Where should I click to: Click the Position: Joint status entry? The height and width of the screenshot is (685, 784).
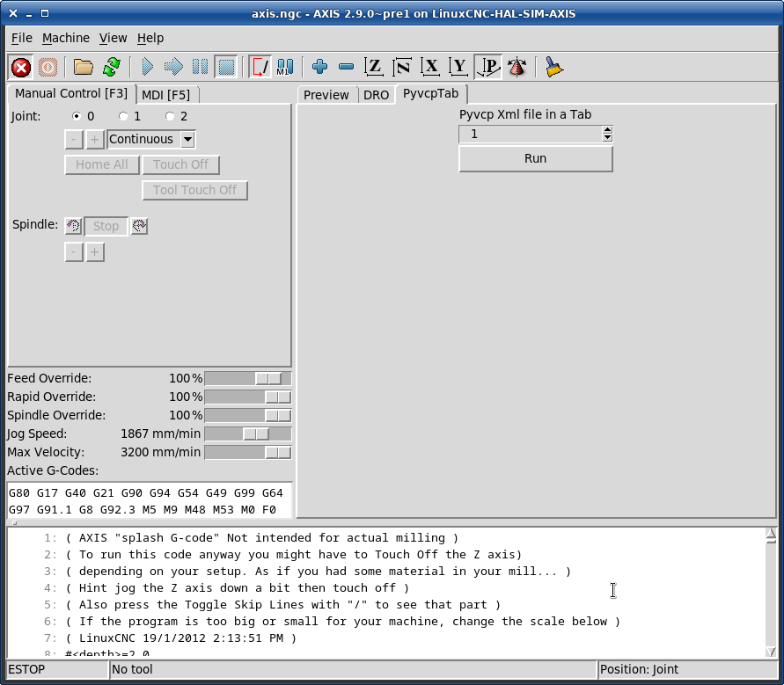point(687,669)
